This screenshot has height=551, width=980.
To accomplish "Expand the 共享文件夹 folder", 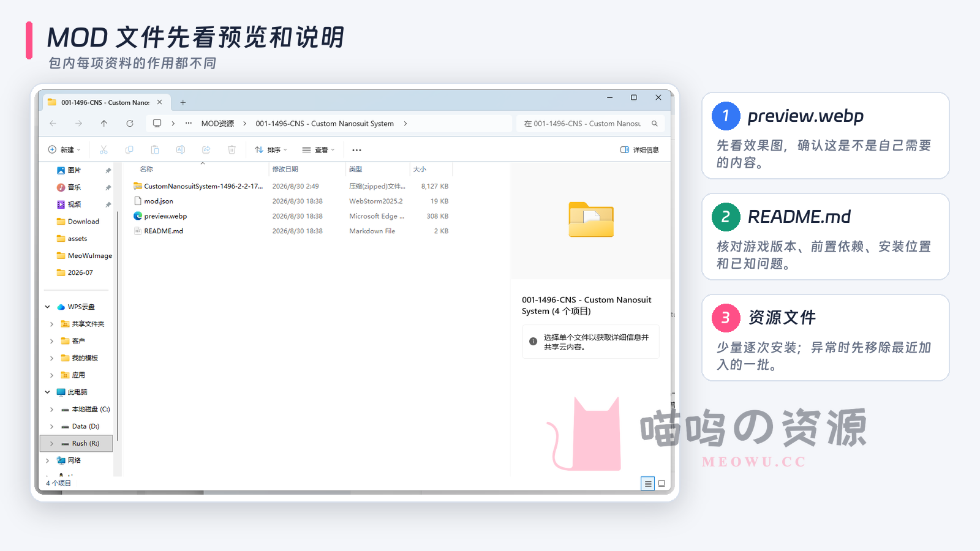I will coord(52,324).
